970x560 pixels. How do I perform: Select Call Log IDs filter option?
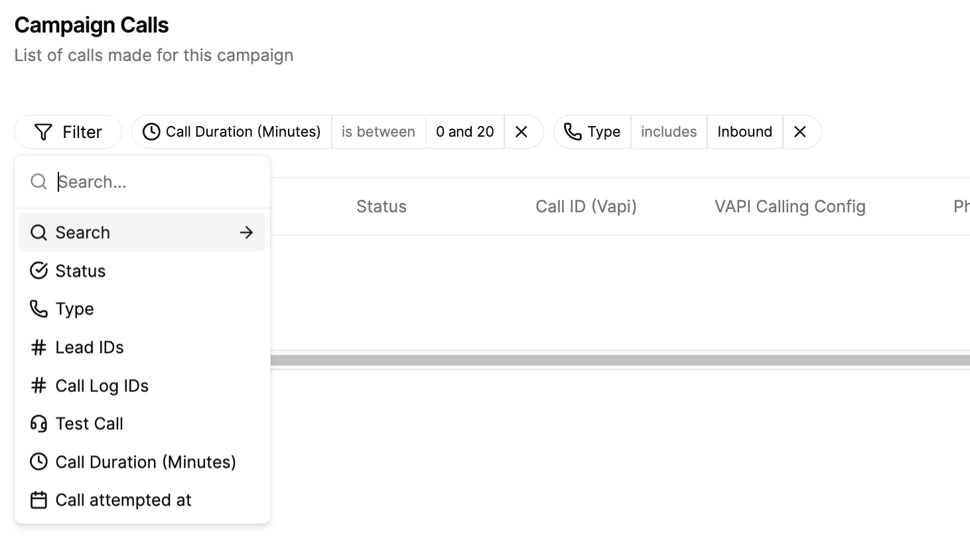click(x=142, y=385)
